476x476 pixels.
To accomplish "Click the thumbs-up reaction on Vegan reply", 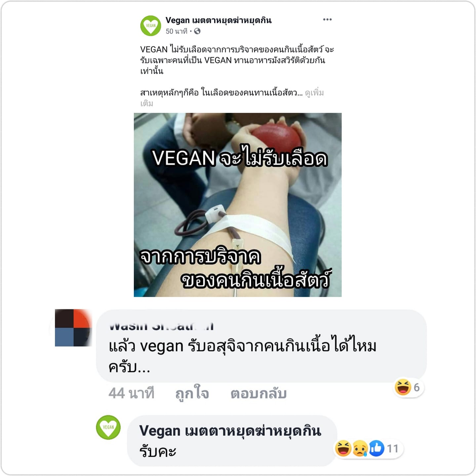I will click(377, 448).
